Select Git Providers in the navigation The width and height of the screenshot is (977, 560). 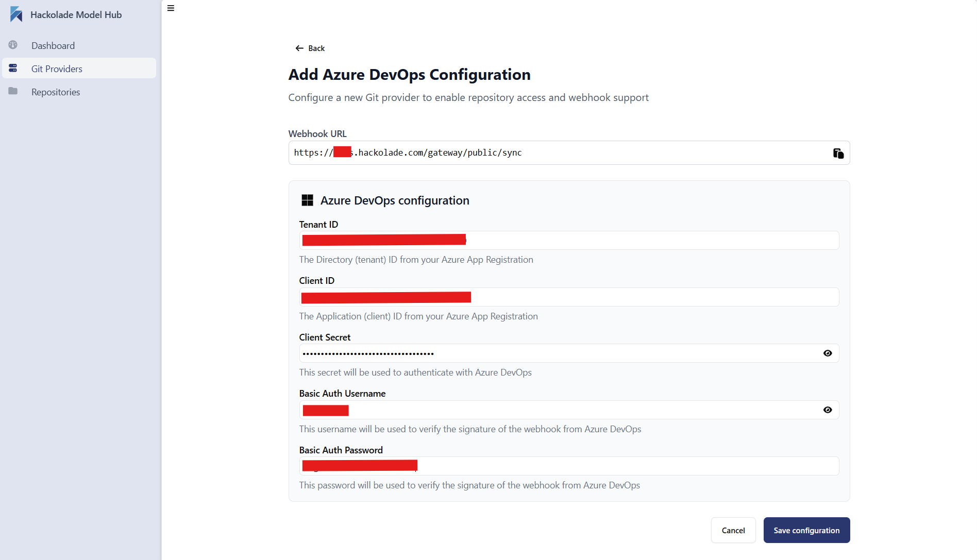[57, 68]
